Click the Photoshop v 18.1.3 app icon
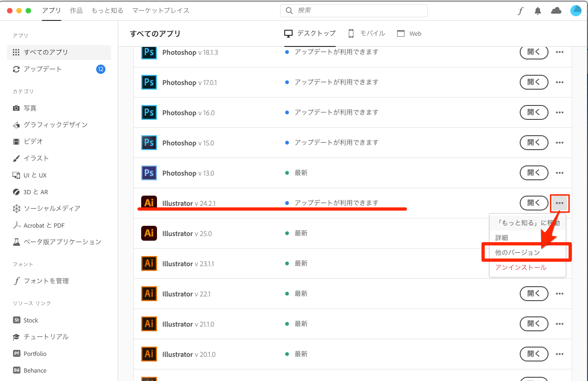588x381 pixels. (x=149, y=52)
